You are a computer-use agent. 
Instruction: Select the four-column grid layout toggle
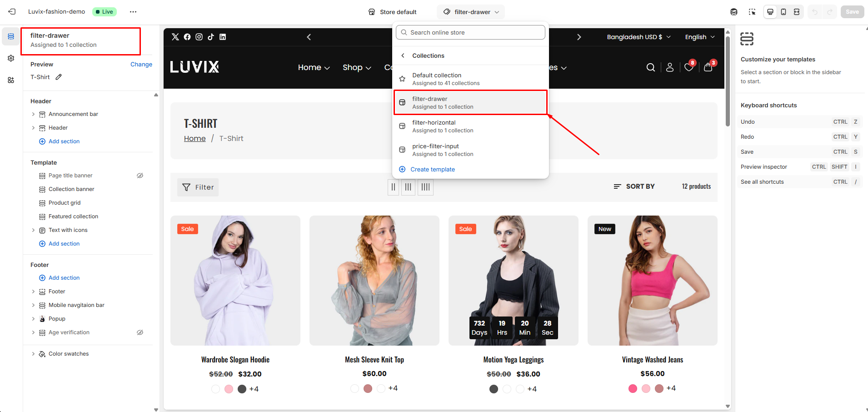[x=425, y=187]
